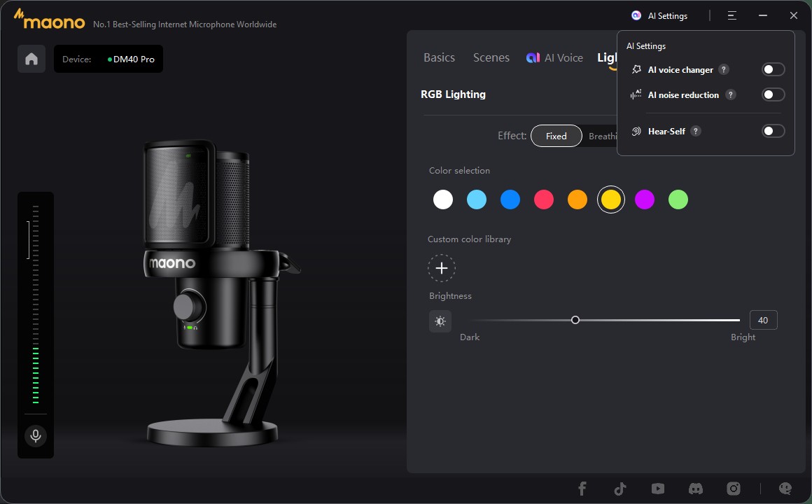Screen dimensions: 812x504
Task: Pick the purple color swatch
Action: tap(644, 199)
